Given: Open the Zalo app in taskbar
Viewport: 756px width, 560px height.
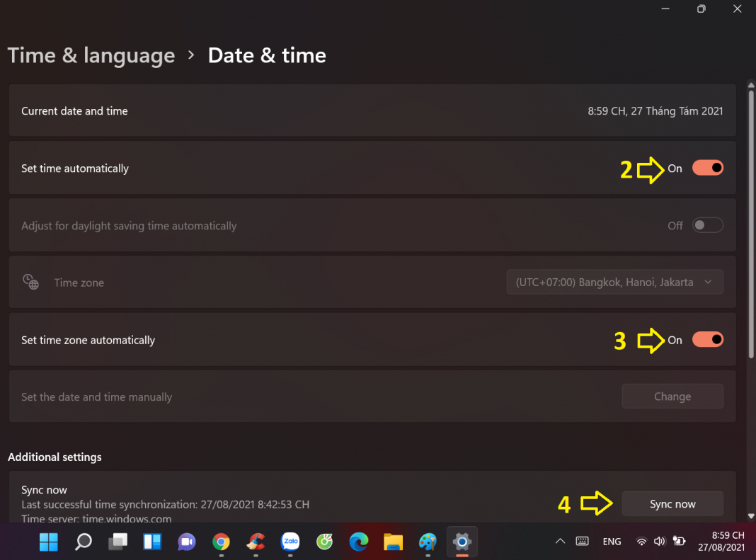Looking at the screenshot, I should 290,542.
